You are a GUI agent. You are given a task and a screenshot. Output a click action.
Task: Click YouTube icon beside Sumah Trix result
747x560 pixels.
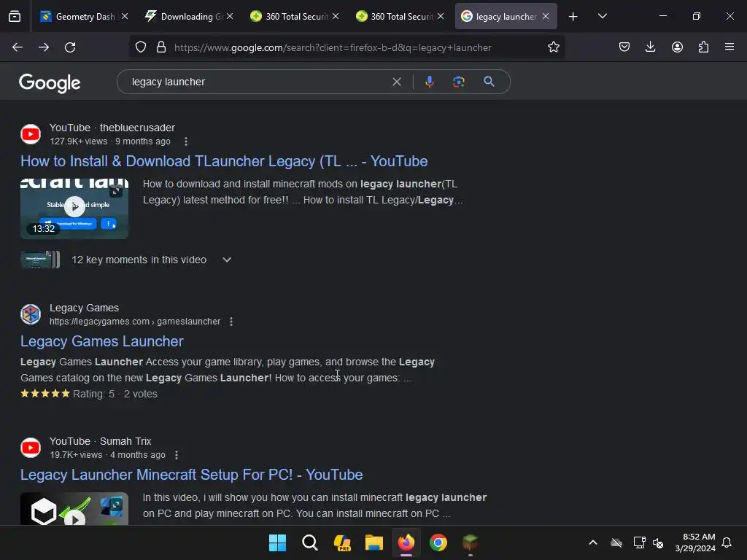pyautogui.click(x=31, y=448)
